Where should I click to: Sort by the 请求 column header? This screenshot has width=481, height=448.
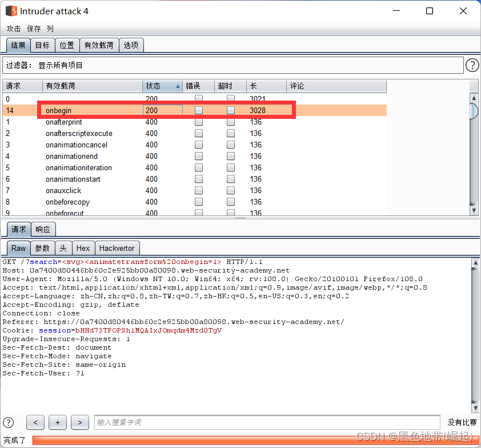(x=22, y=86)
